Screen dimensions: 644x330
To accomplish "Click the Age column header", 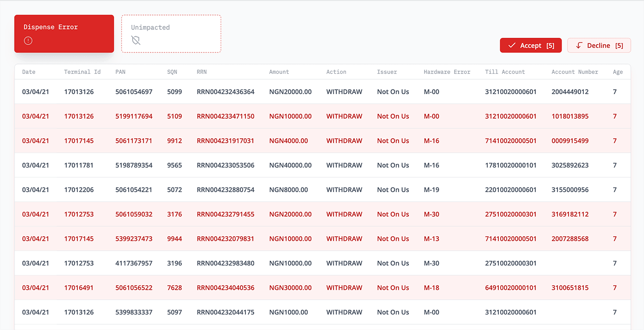I will coord(618,72).
